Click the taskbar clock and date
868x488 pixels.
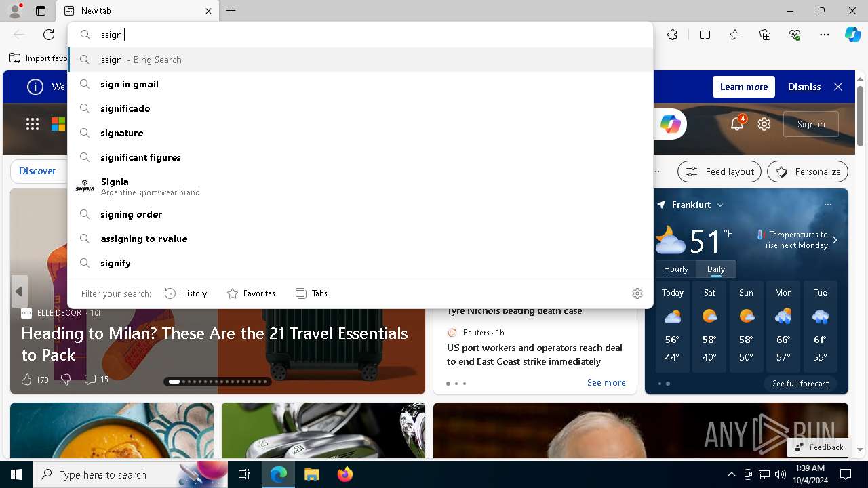pos(810,474)
